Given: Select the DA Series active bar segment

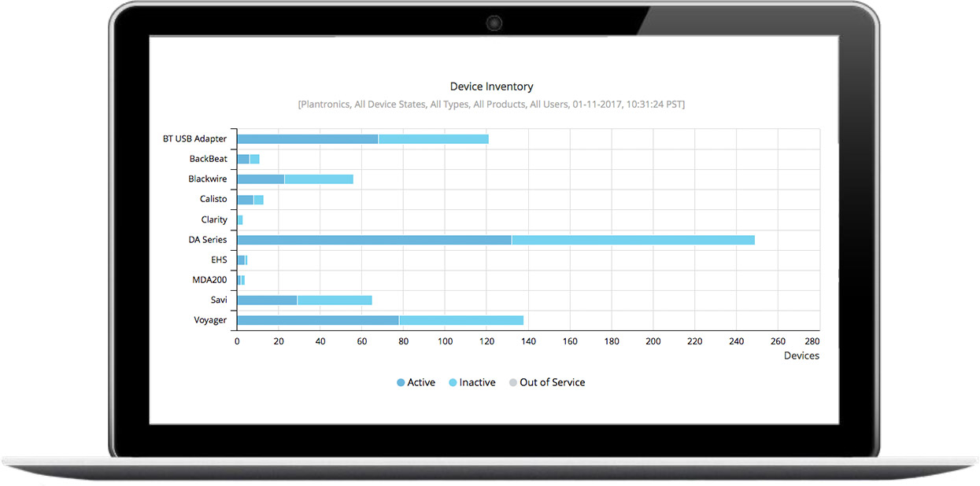Looking at the screenshot, I should pos(374,240).
